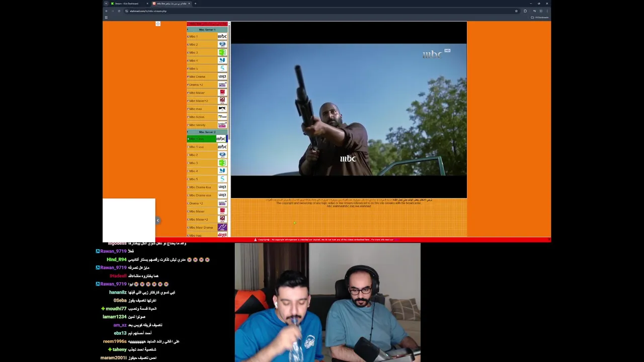Viewport: 644px width, 362px height.
Task: Click the Mbc Variety channel logo
Action: click(x=222, y=125)
